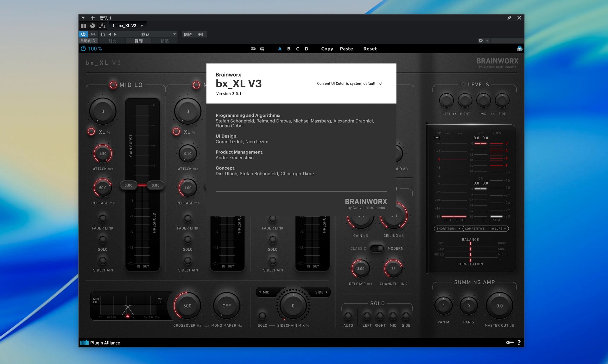
Task: Click the 侧链 sidechain button
Action: (x=188, y=34)
